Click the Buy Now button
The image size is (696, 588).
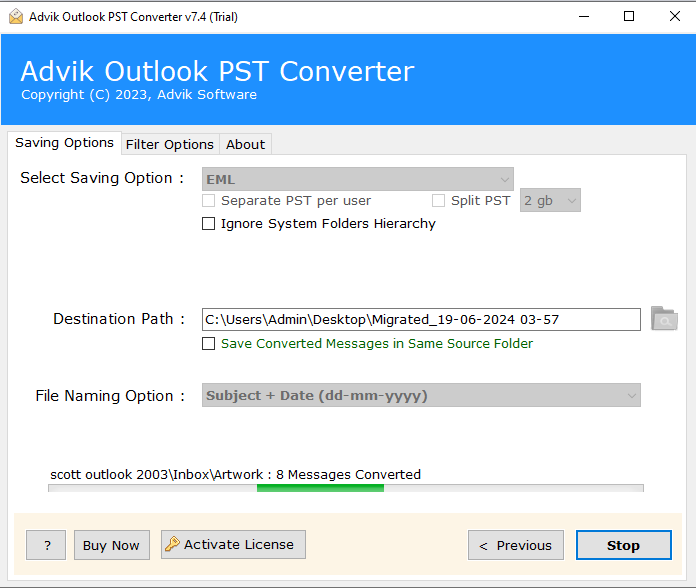point(111,545)
